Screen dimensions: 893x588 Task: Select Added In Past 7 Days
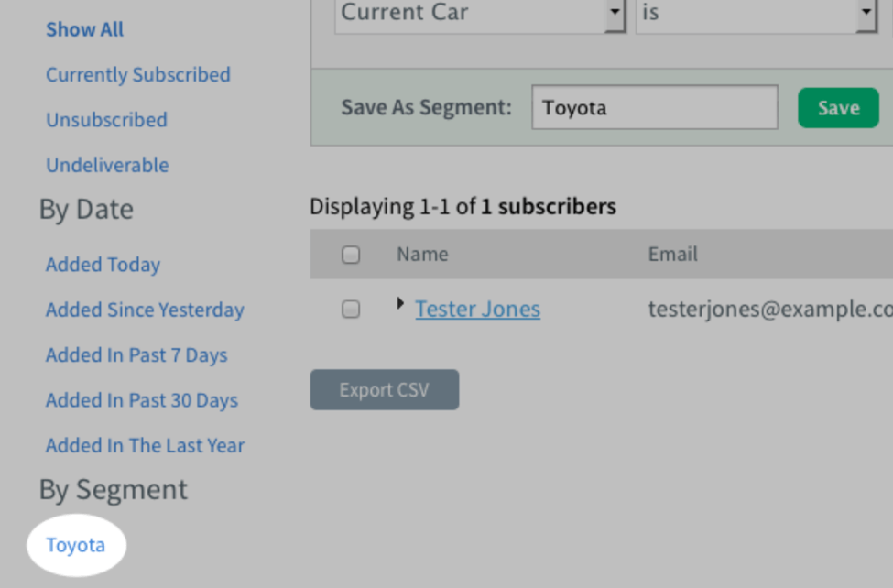click(x=136, y=355)
